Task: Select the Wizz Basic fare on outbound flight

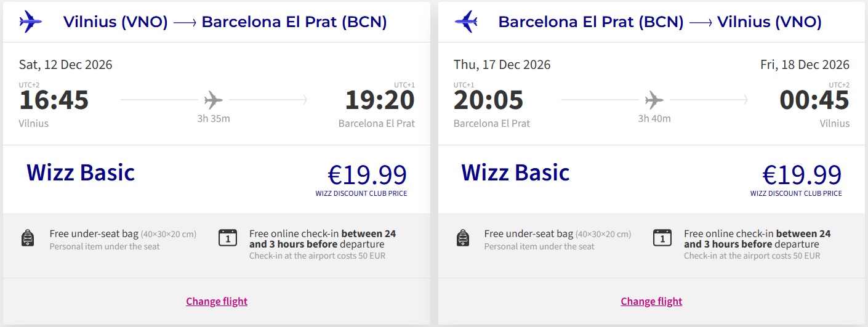Action: pos(81,172)
